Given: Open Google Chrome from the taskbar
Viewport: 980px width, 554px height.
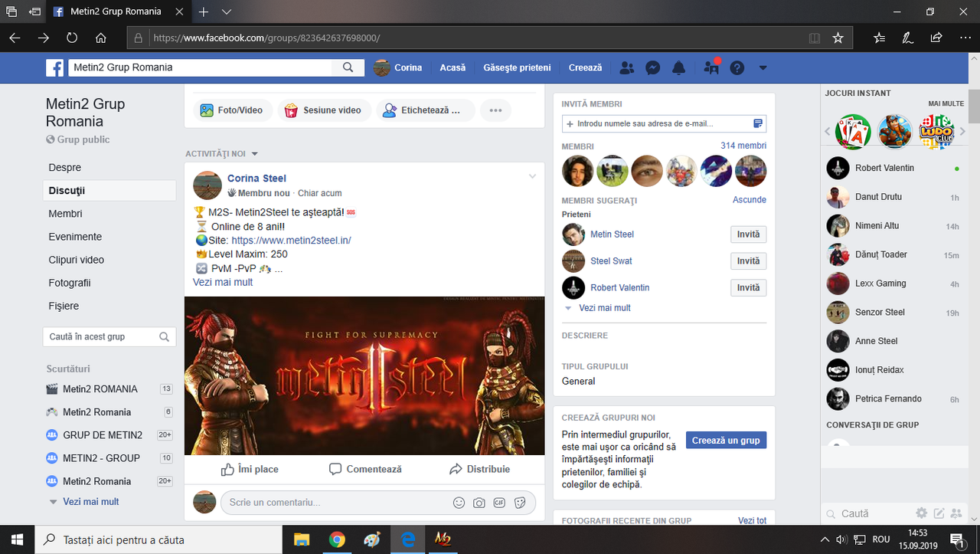Looking at the screenshot, I should tap(337, 539).
